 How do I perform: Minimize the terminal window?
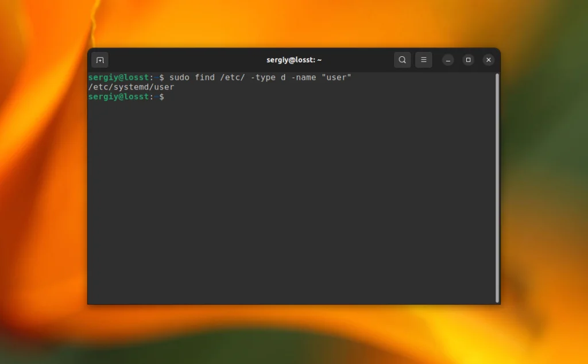click(447, 60)
